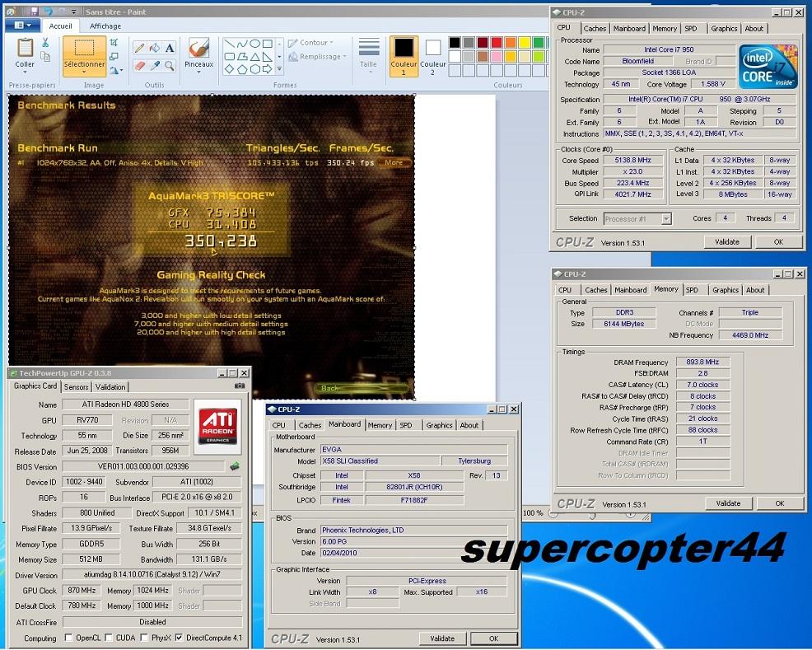Select the Eraser tool
This screenshot has width=812, height=650.
(139, 66)
